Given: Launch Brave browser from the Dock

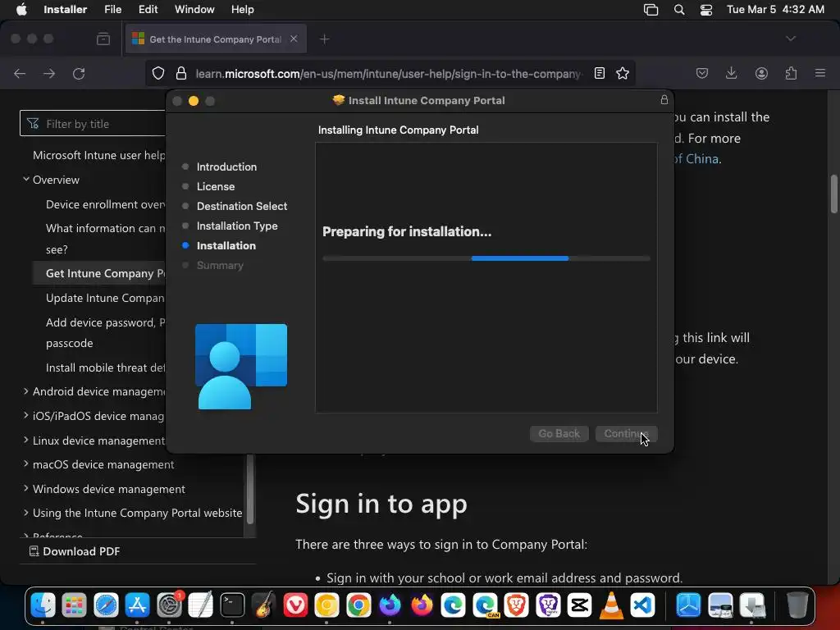Looking at the screenshot, I should (x=517, y=605).
